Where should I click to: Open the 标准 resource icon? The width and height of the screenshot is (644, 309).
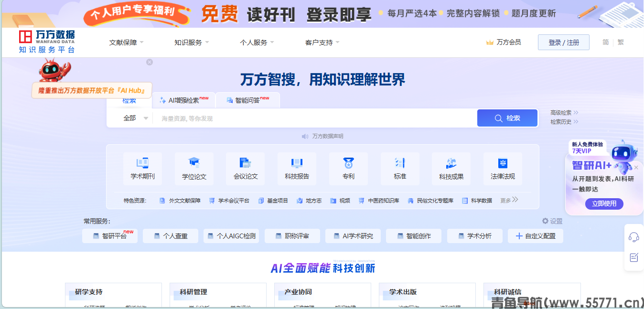[x=400, y=169]
